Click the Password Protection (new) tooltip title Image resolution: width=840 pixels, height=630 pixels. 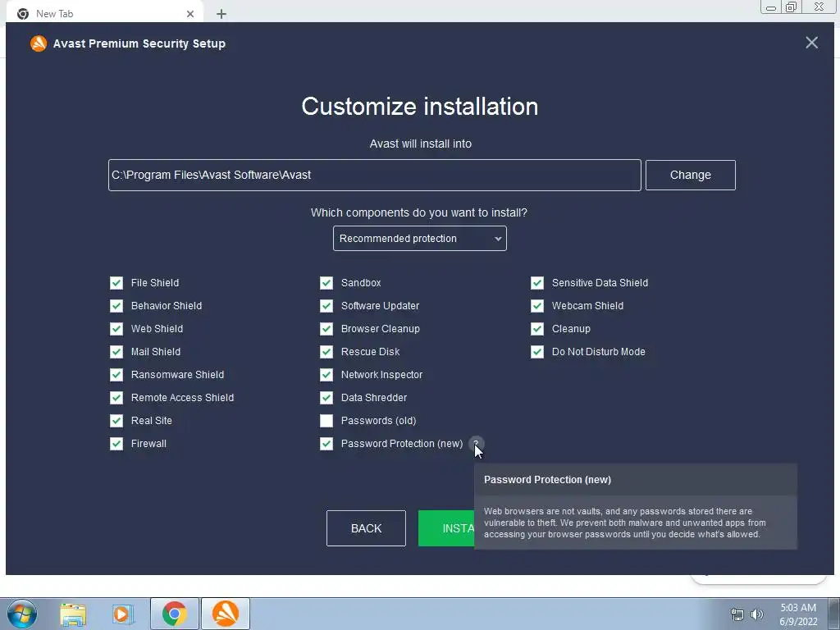(x=547, y=480)
